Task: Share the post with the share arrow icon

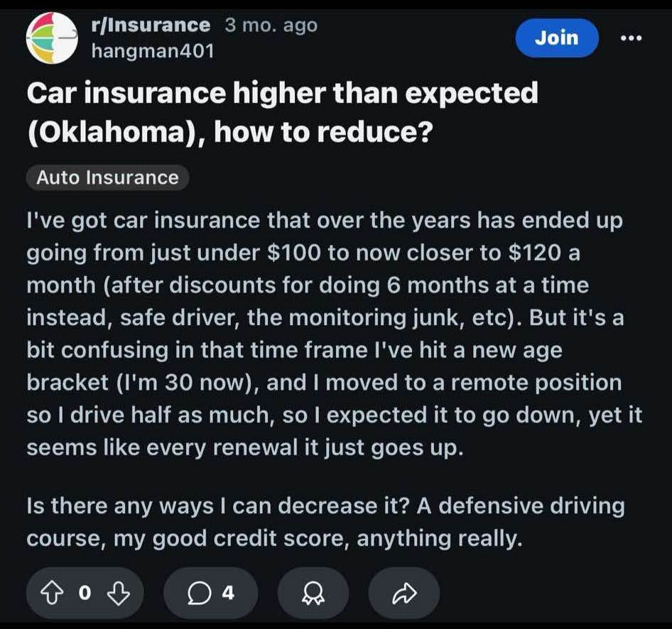Action: point(403,593)
